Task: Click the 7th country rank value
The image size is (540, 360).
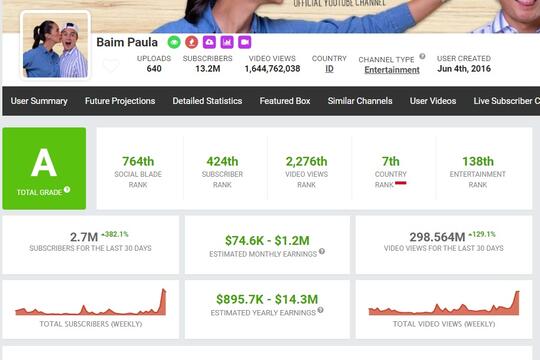Action: point(391,161)
